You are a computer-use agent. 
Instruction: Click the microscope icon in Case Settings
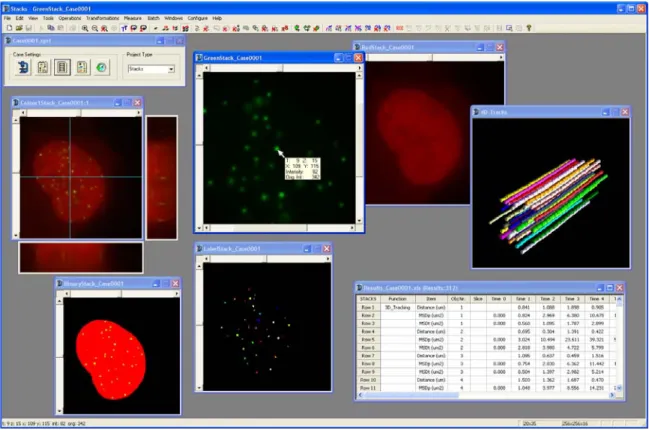pyautogui.click(x=23, y=67)
